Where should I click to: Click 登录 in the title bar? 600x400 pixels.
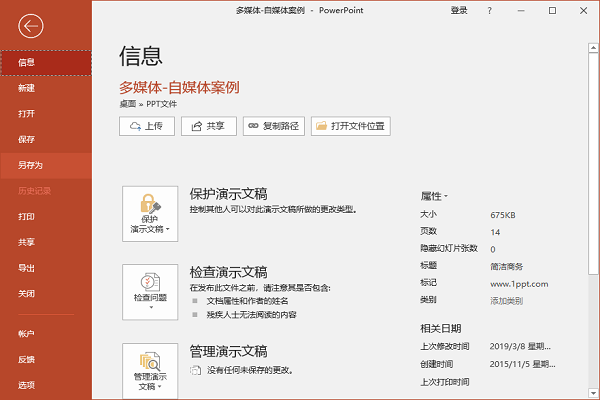pos(459,10)
